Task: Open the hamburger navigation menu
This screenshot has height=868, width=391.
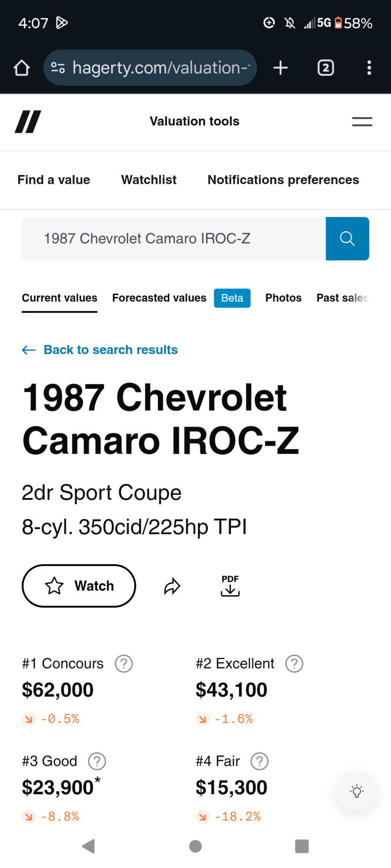Action: coord(362,122)
